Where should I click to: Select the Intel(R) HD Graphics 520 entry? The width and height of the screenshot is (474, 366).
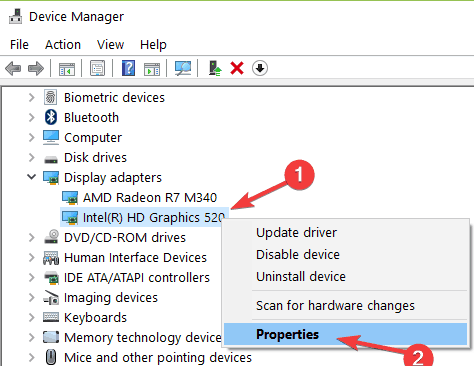pos(154,218)
